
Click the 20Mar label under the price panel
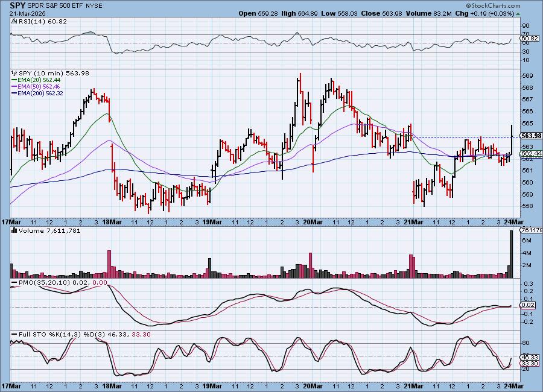(313, 221)
